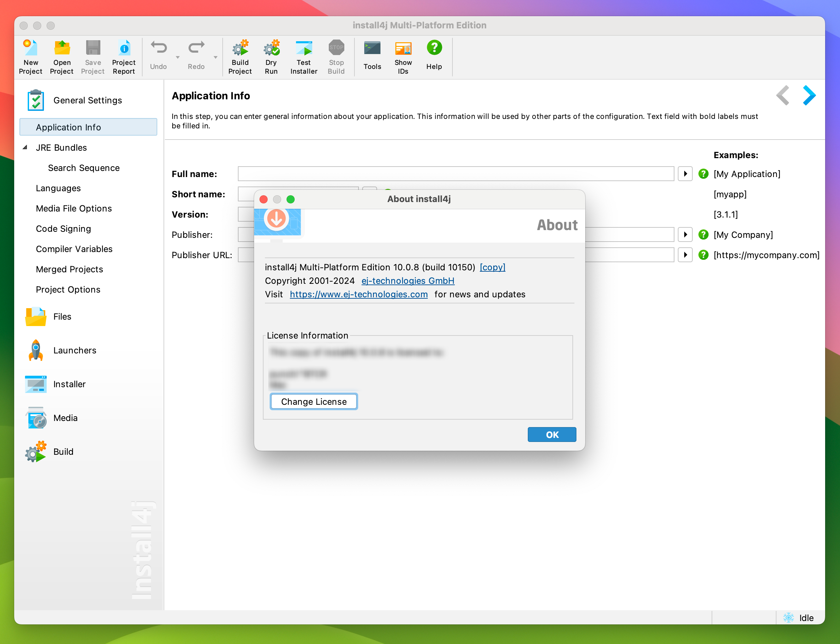Open the Tools terminal icon

coord(372,48)
